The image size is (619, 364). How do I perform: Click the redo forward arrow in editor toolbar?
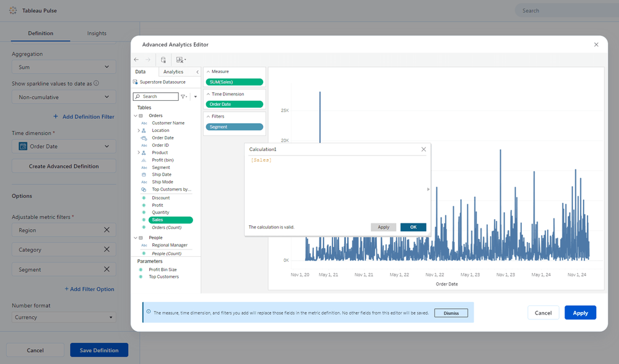(148, 59)
